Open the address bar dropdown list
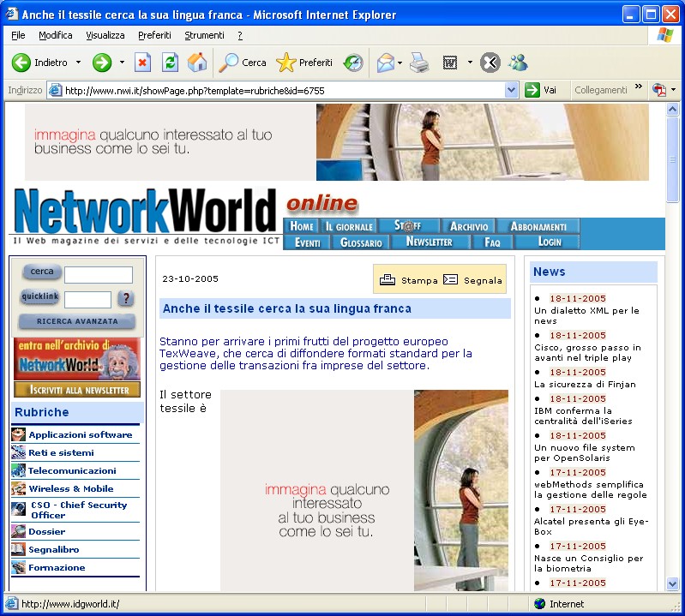 [x=512, y=90]
